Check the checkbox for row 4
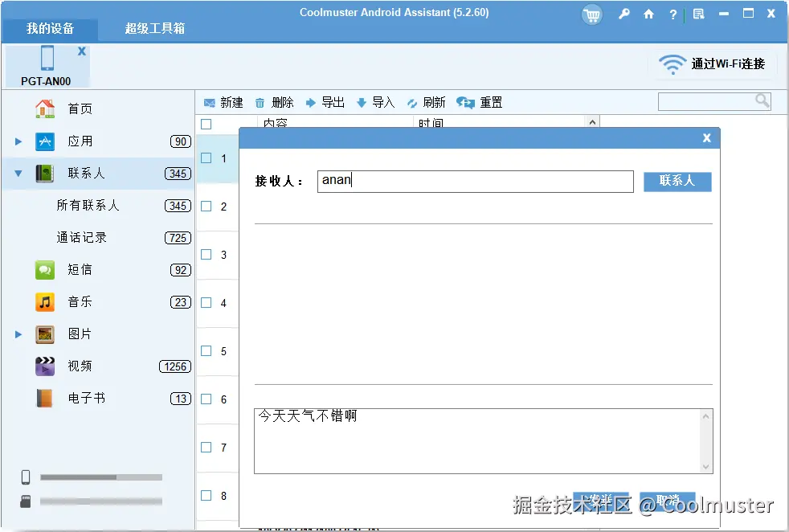Screen dimensions: 789x532 [206, 302]
